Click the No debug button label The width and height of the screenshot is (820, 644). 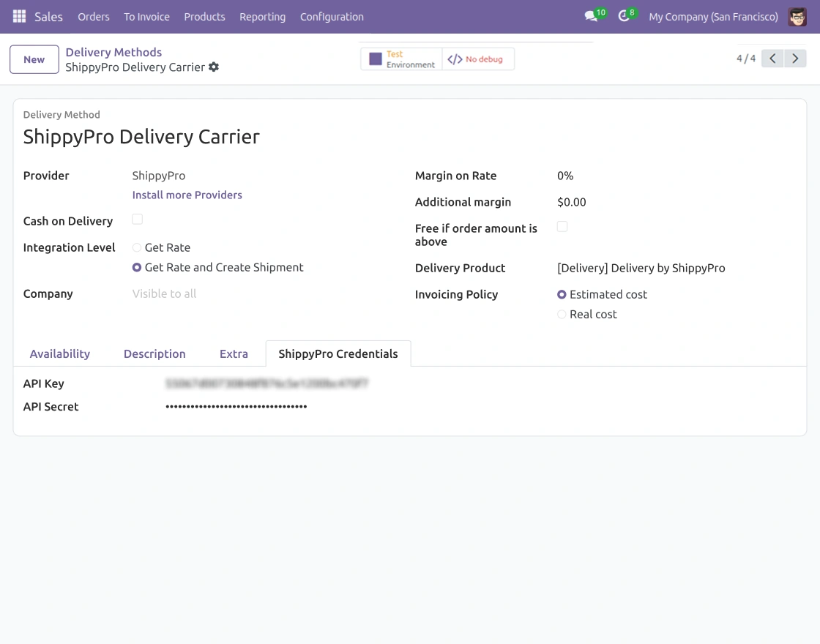point(484,59)
